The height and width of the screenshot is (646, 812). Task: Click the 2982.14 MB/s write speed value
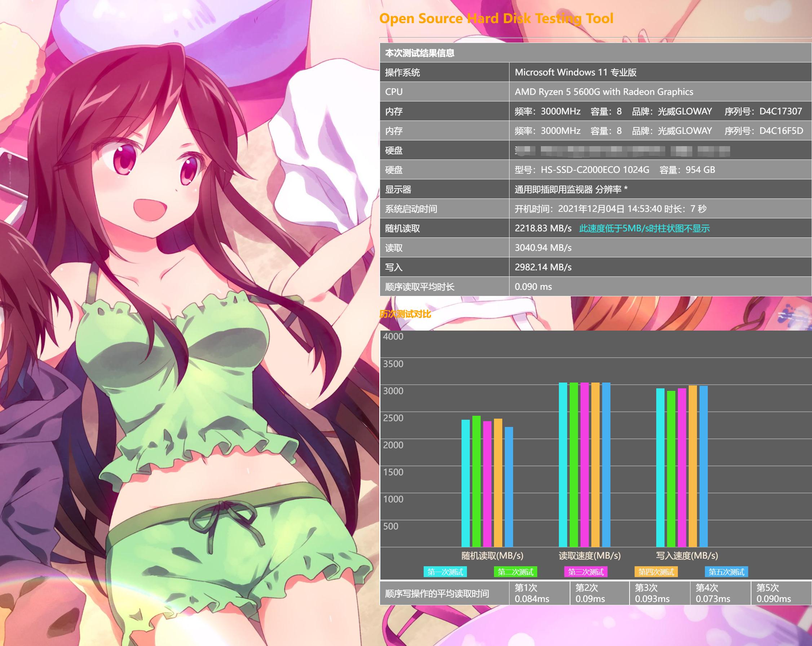(543, 267)
